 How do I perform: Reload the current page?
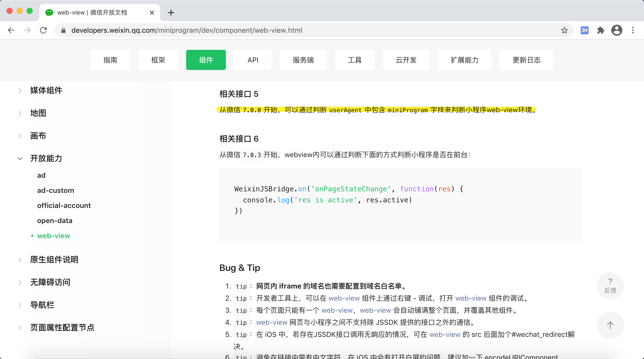(x=44, y=30)
